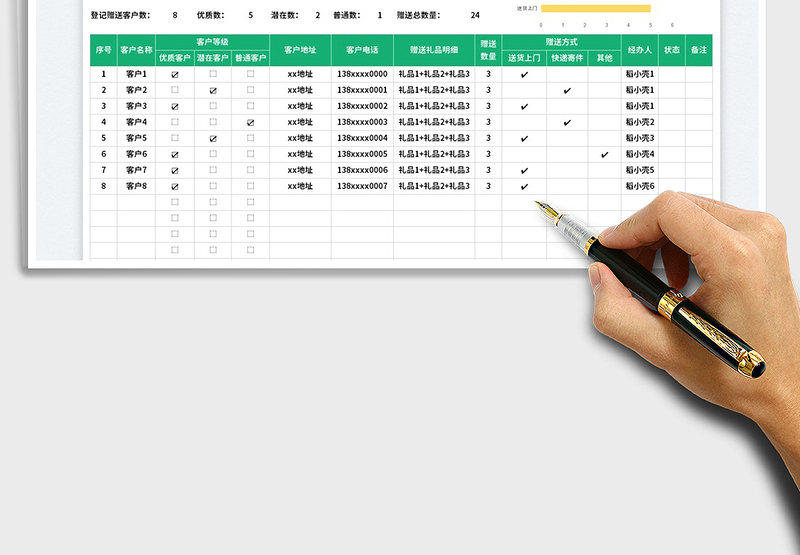Select the 赠送方式 header cell
This screenshot has height=555, width=800.
561,42
